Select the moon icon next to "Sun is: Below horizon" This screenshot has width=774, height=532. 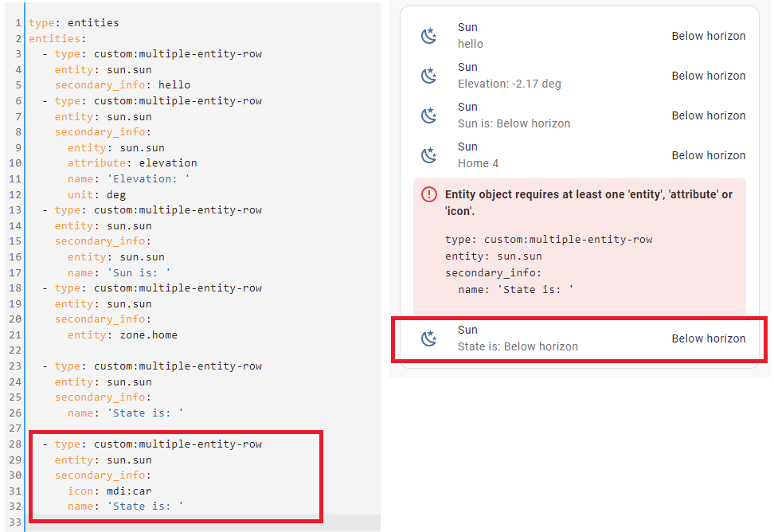click(x=428, y=115)
